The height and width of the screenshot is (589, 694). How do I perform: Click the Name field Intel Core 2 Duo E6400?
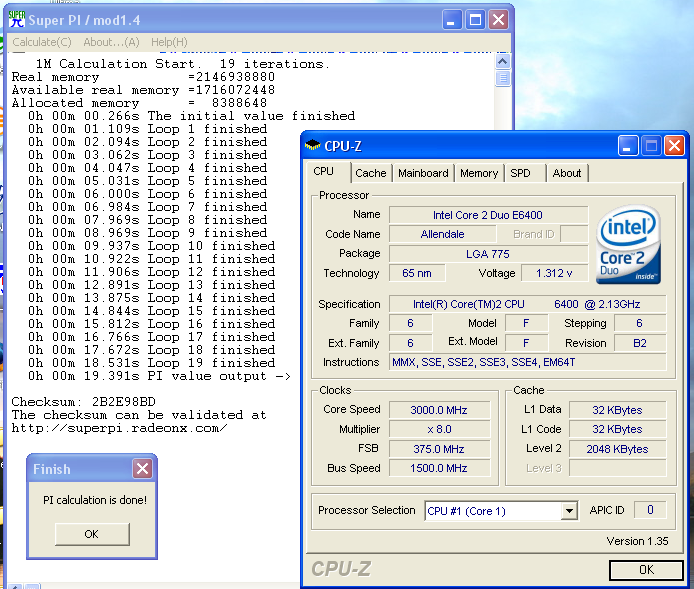[x=488, y=215]
